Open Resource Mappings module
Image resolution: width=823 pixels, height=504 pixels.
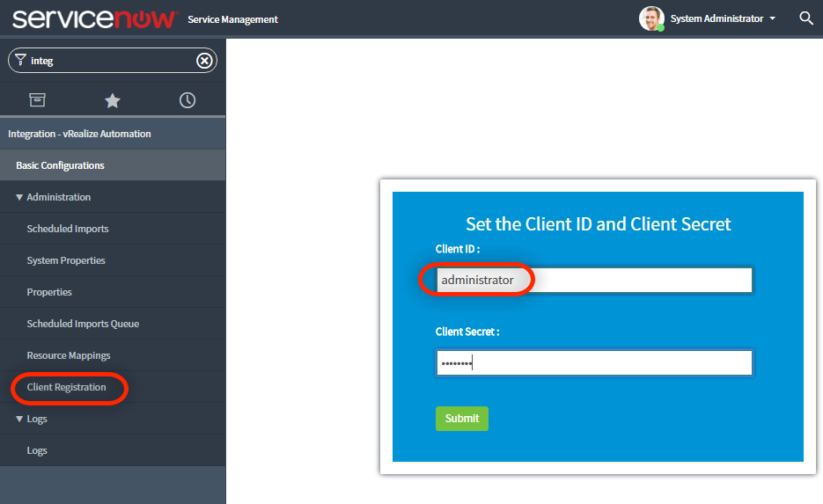pyautogui.click(x=69, y=355)
